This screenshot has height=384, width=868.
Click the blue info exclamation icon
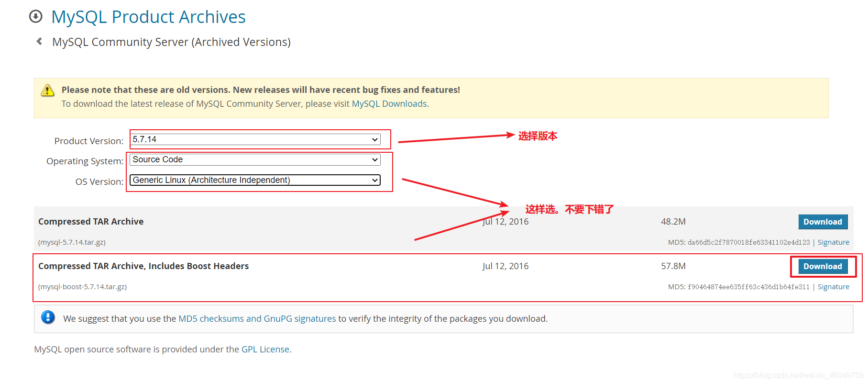click(48, 317)
